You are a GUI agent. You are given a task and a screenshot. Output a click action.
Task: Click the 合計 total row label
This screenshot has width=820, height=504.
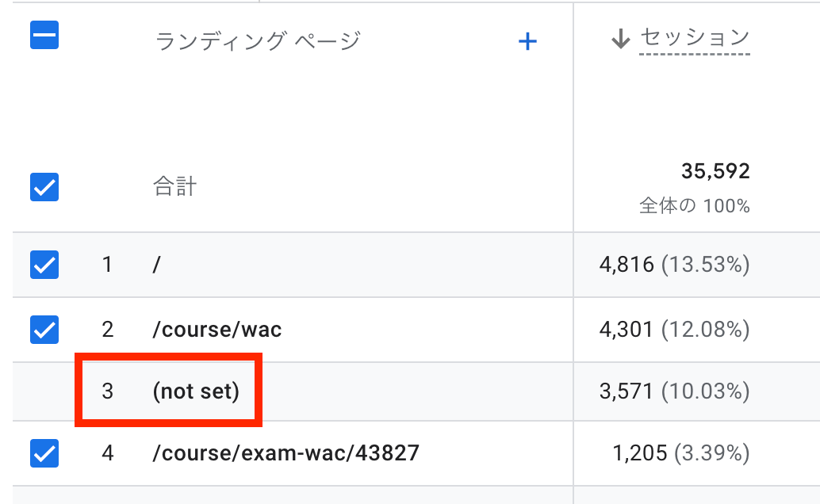pos(174,188)
